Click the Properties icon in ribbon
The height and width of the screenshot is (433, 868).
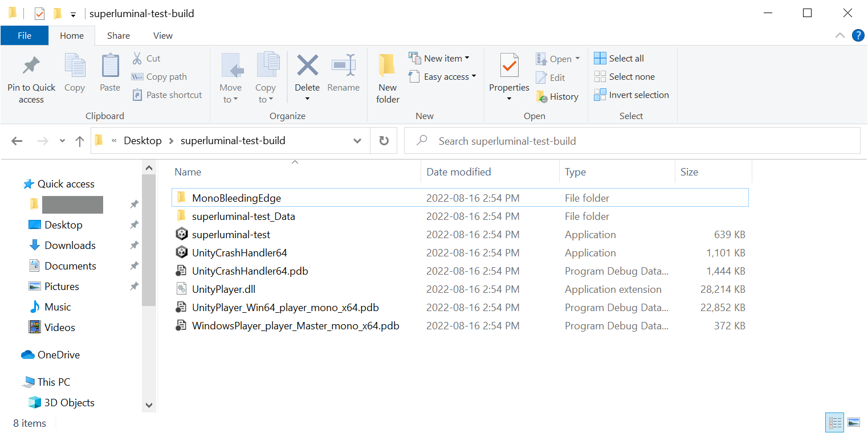[509, 67]
